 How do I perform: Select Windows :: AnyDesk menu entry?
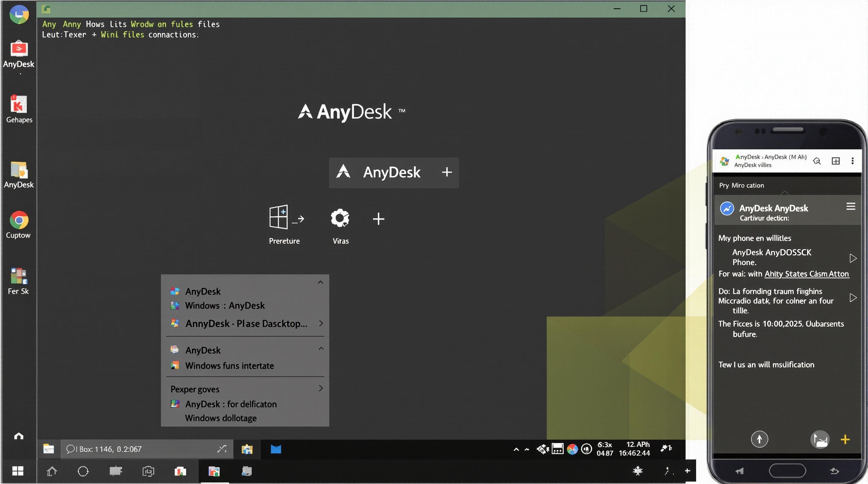point(225,305)
